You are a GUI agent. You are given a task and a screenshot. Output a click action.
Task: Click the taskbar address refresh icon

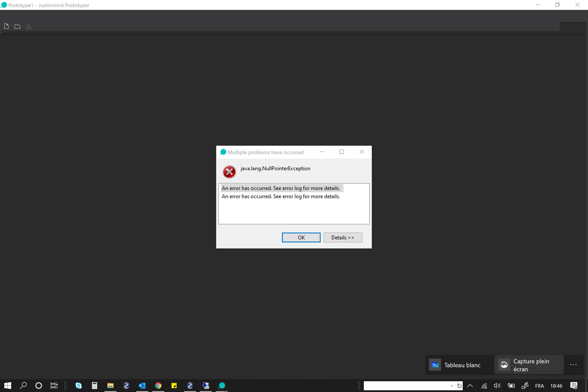[459, 386]
